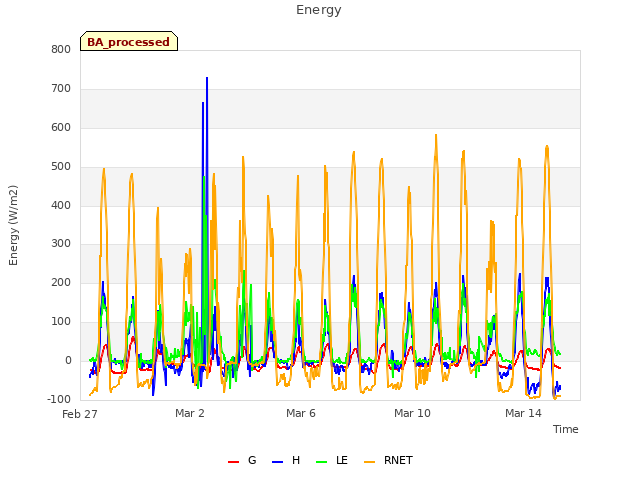
Task: Click the Energy (W/m2) y-axis title
Action: coord(13,225)
